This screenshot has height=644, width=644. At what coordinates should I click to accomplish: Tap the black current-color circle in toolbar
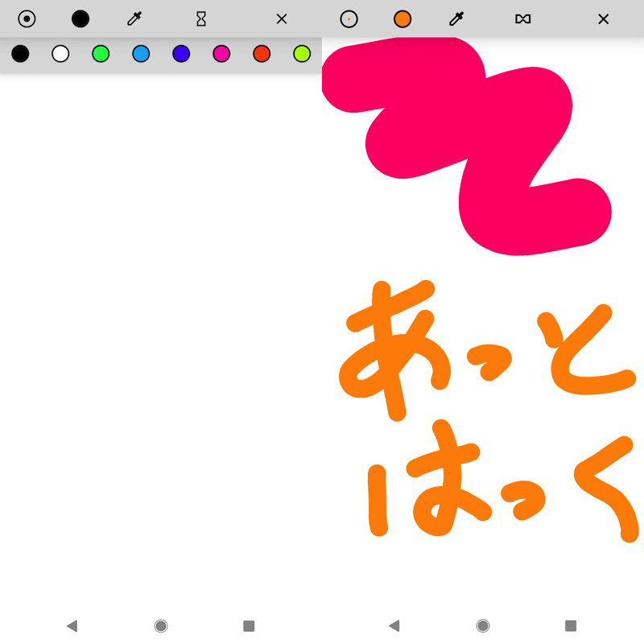pos(80,19)
